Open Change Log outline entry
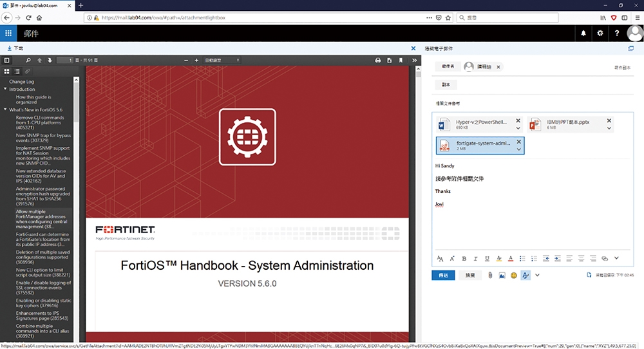Image resolution: width=644 pixels, height=349 pixels. (x=22, y=82)
